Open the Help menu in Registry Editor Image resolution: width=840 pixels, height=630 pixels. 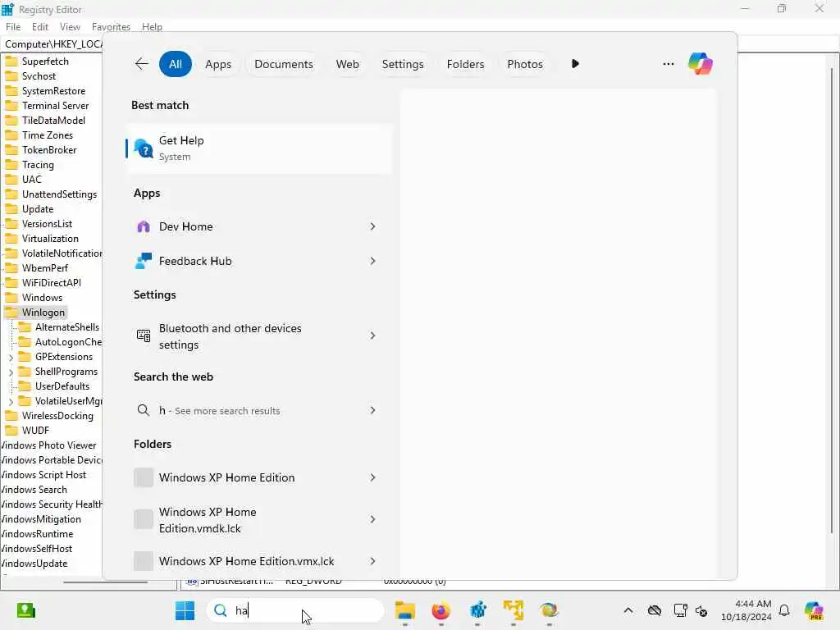pyautogui.click(x=152, y=27)
